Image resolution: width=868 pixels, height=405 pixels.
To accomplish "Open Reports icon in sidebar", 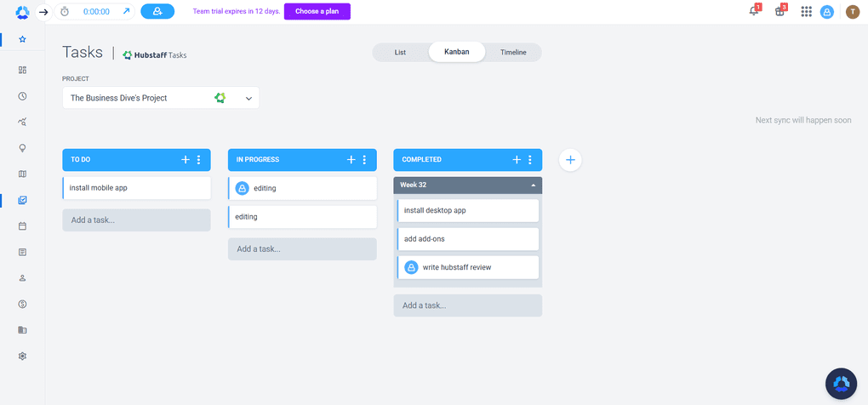I will 23,253.
